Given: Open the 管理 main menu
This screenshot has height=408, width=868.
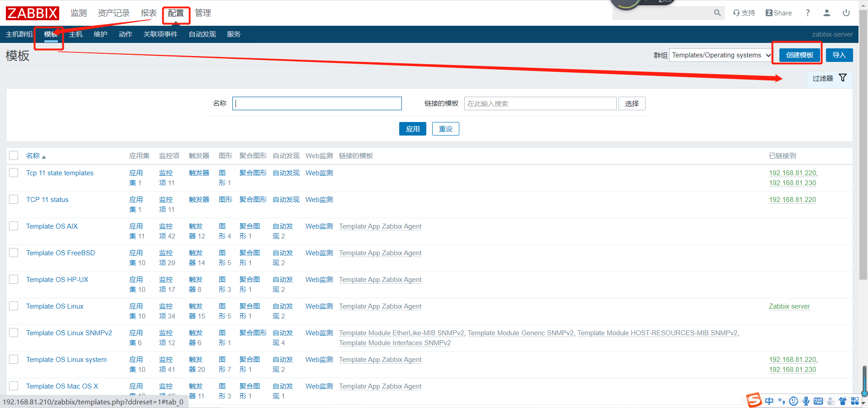Looking at the screenshot, I should pos(203,13).
